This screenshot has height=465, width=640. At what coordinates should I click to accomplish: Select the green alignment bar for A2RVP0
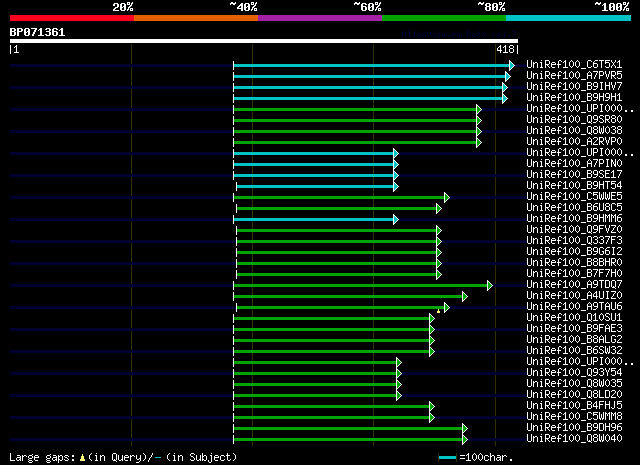355,142
